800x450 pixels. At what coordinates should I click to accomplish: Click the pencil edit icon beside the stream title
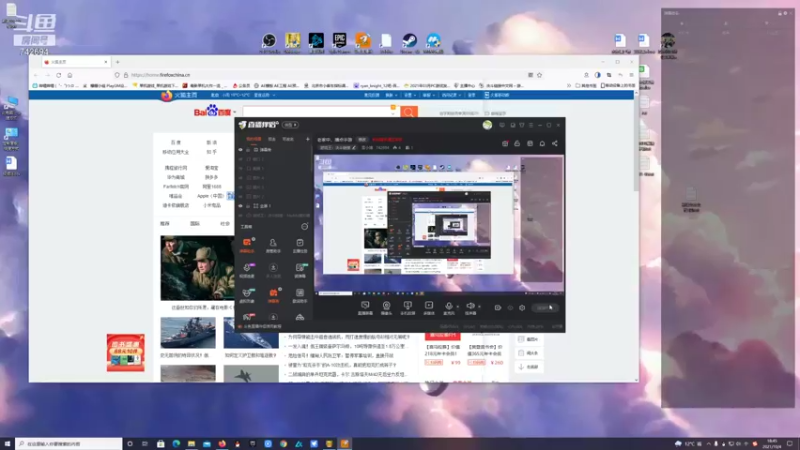pyautogui.click(x=354, y=147)
